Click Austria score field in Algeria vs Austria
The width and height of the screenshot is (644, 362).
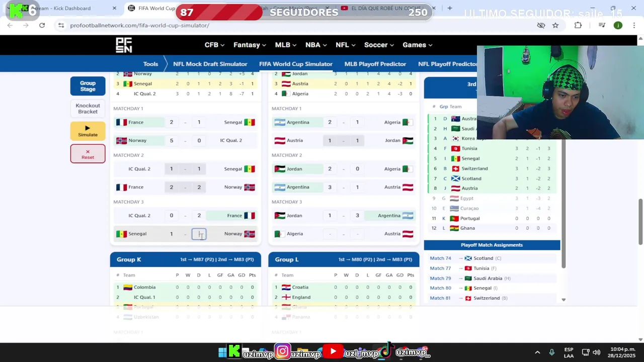(x=357, y=234)
